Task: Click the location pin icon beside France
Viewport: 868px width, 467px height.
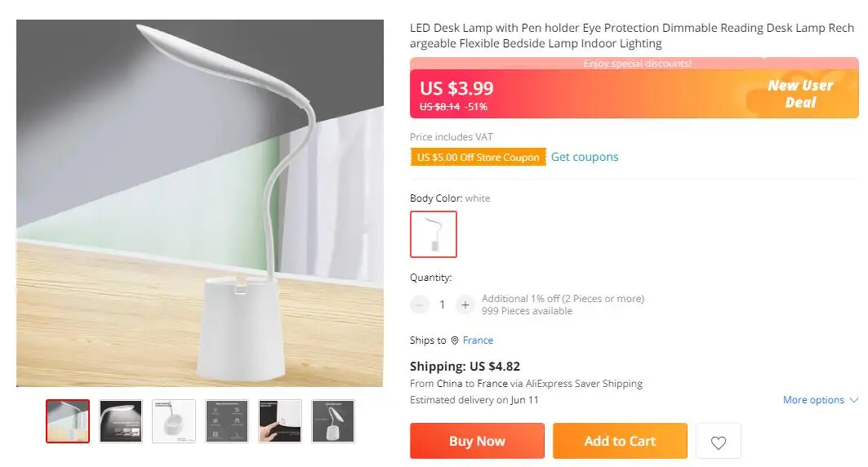Action: [x=455, y=340]
